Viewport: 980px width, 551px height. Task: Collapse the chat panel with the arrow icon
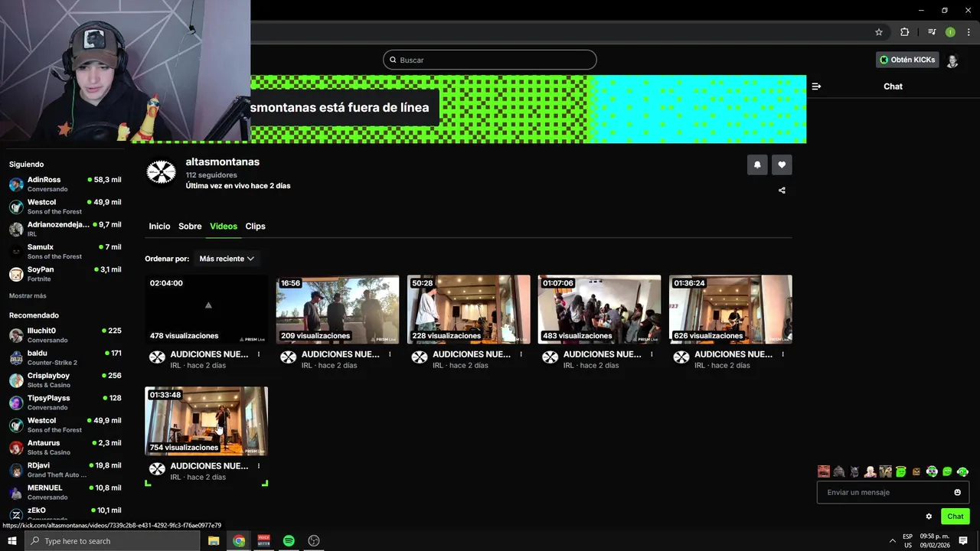(x=816, y=86)
